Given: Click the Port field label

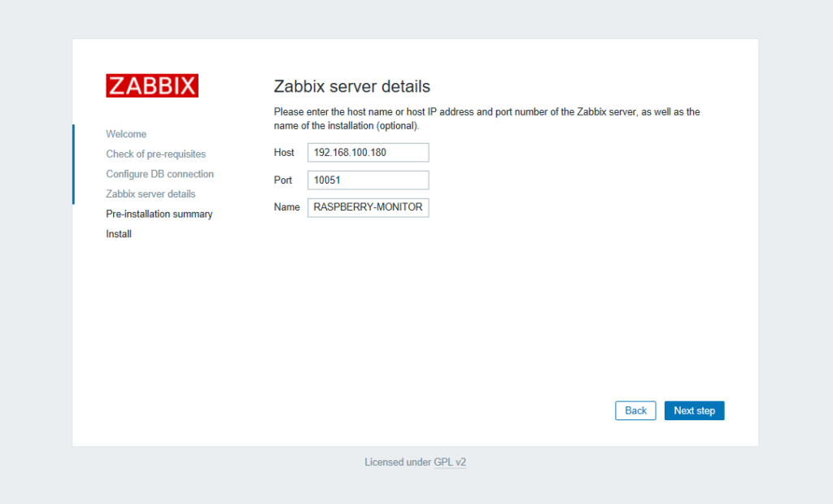Looking at the screenshot, I should coord(283,180).
